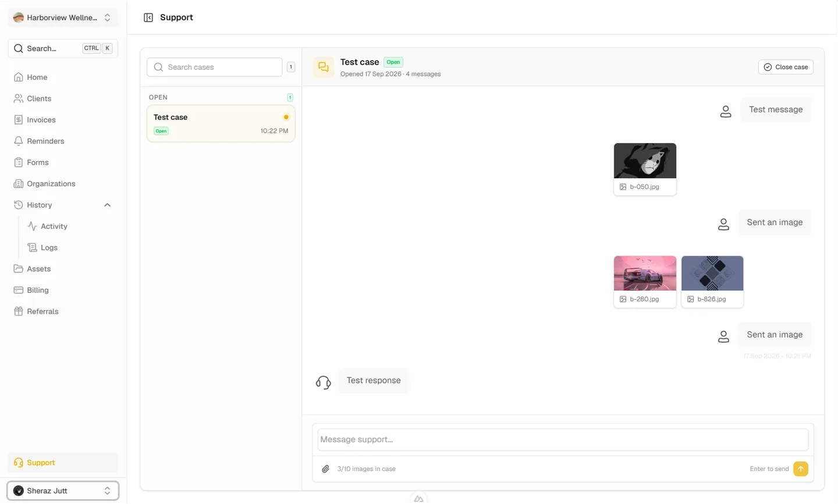This screenshot has height=504, width=838.
Task: Click the Home icon in sidebar
Action: pos(19,77)
